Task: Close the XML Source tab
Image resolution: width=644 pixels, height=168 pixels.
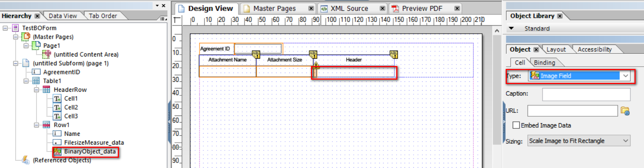Action: point(382,8)
